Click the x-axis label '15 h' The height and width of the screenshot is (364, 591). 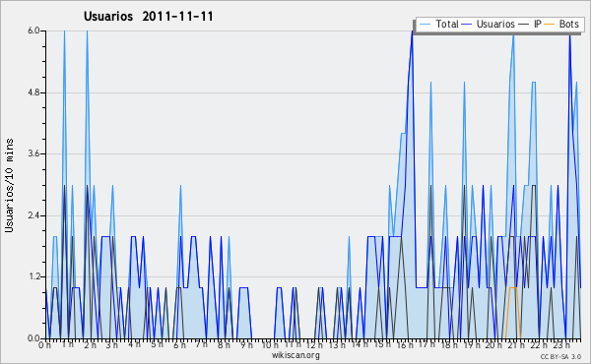point(382,345)
